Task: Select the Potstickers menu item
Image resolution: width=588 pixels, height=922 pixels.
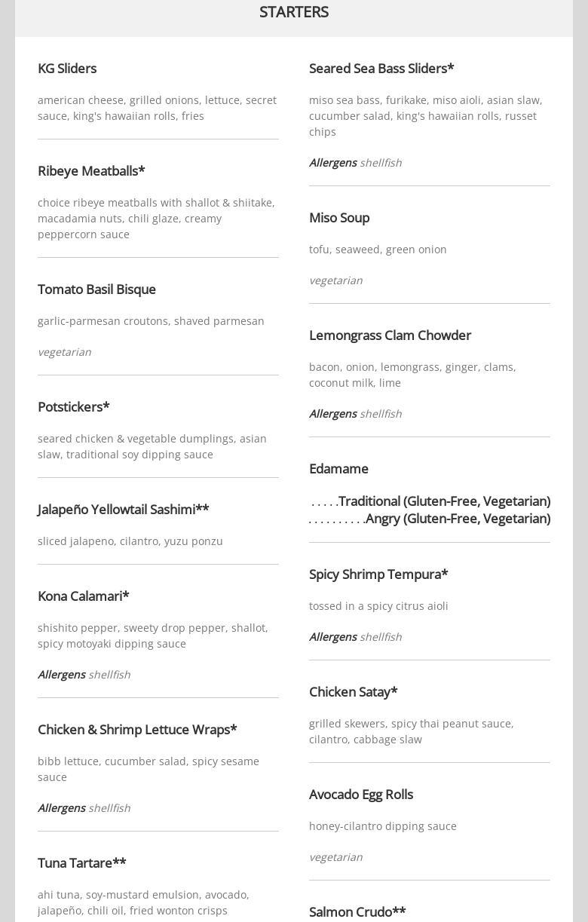Action: pyautogui.click(x=74, y=407)
